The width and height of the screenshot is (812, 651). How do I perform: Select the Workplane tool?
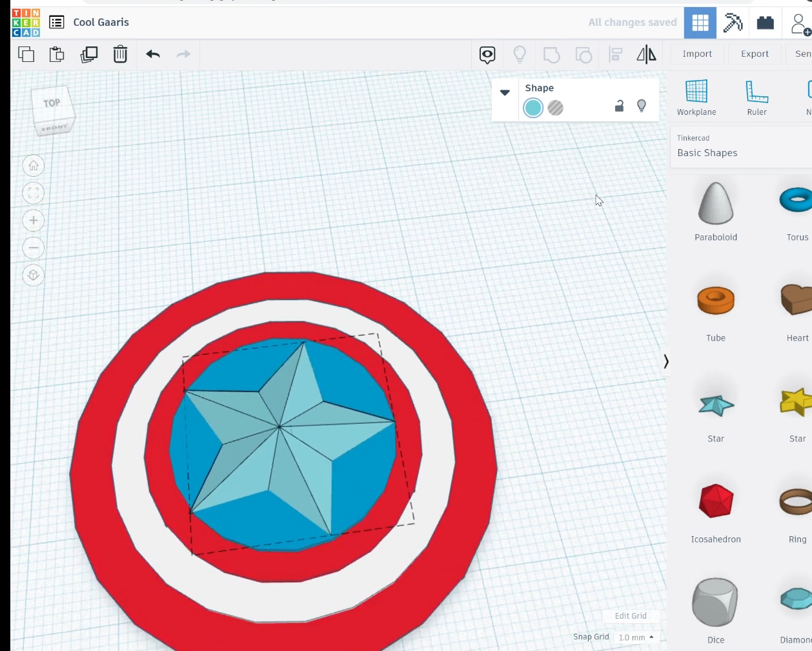[696, 97]
